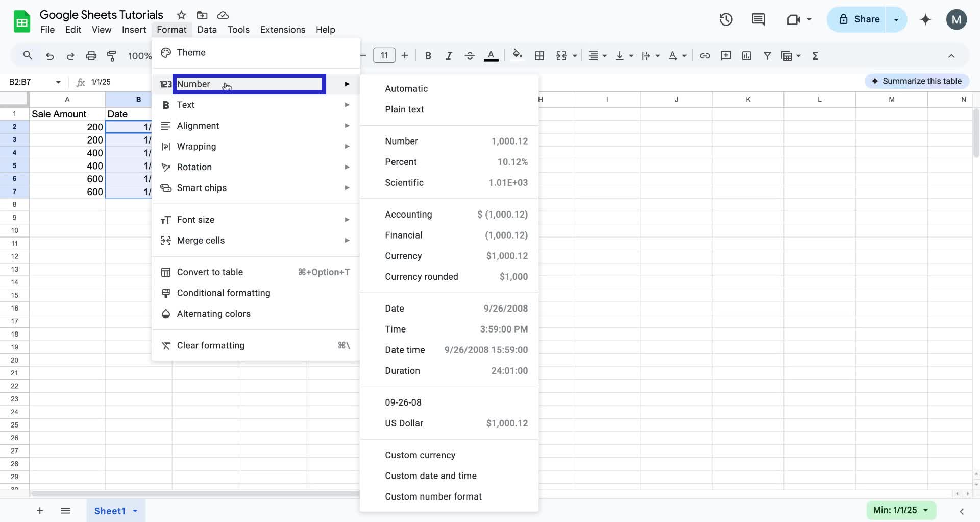Open the Functions menu with the sigma icon
Image resolution: width=980 pixels, height=522 pixels.
815,55
